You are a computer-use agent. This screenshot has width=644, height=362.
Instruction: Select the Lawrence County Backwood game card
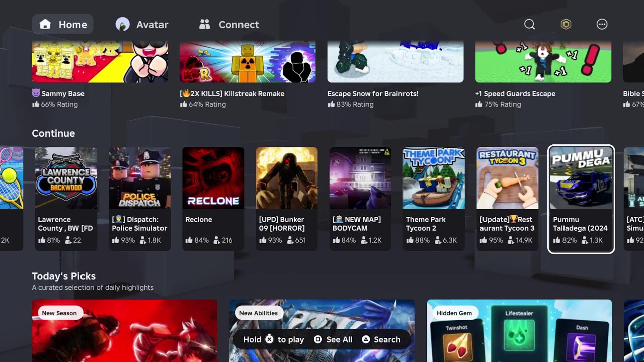[66, 199]
